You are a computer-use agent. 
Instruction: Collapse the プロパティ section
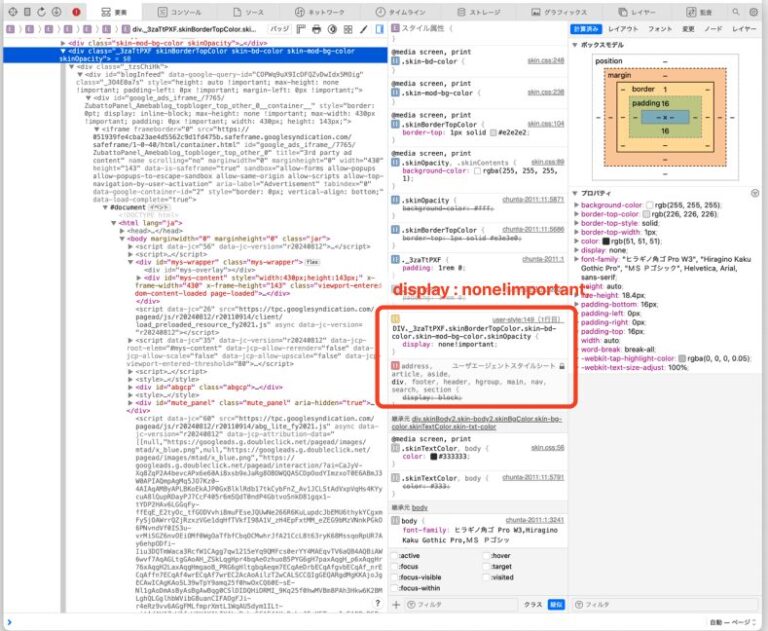pyautogui.click(x=575, y=193)
